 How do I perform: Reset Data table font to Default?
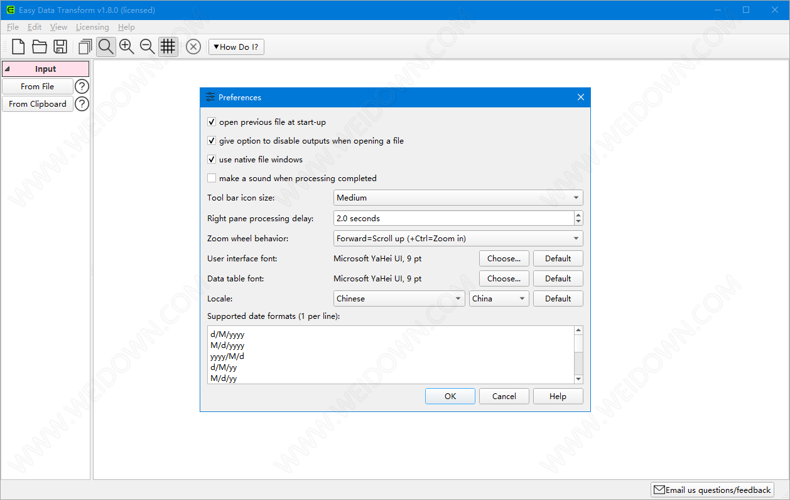(558, 279)
